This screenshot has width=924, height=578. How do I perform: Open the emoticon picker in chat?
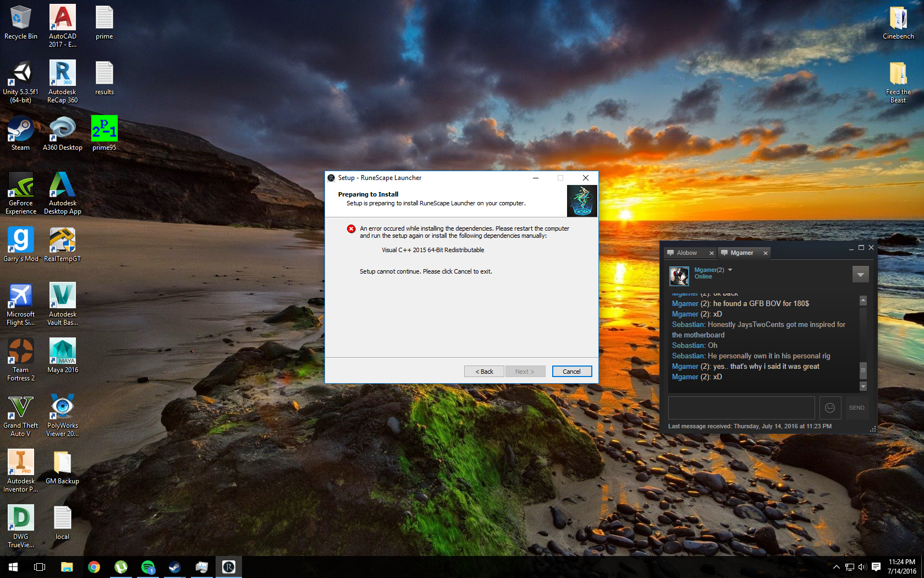click(x=831, y=408)
